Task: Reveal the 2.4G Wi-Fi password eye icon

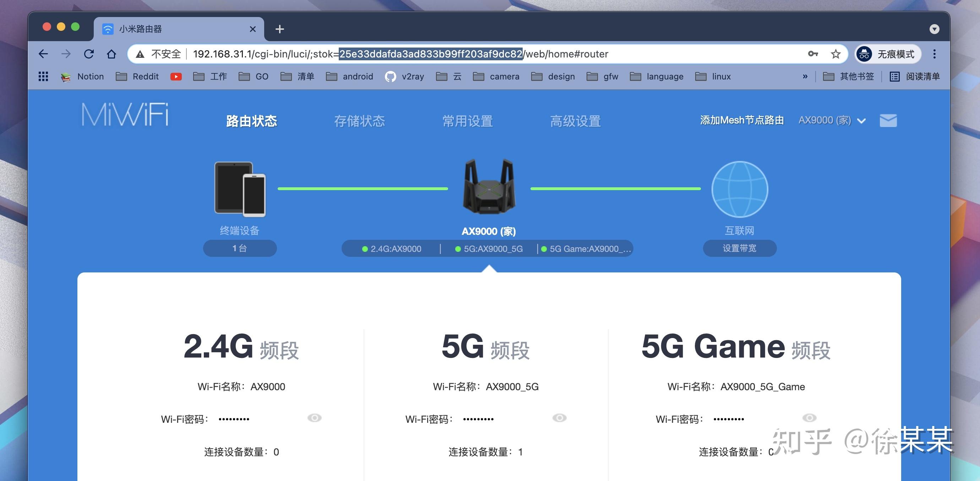Action: click(x=314, y=418)
